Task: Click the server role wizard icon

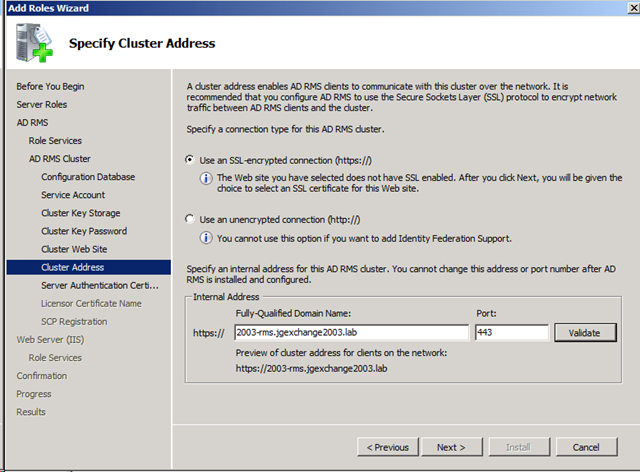Action: click(x=34, y=42)
